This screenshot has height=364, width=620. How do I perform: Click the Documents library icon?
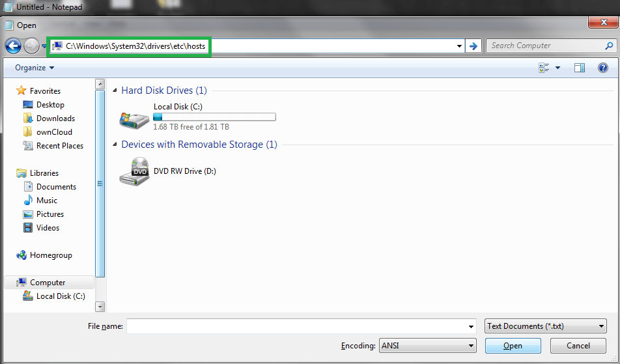(27, 186)
